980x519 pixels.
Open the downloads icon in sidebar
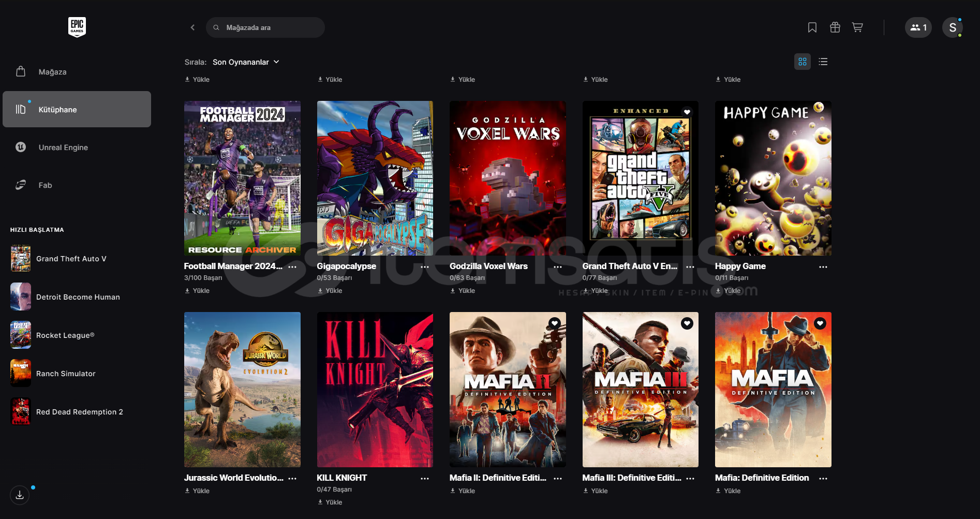20,495
